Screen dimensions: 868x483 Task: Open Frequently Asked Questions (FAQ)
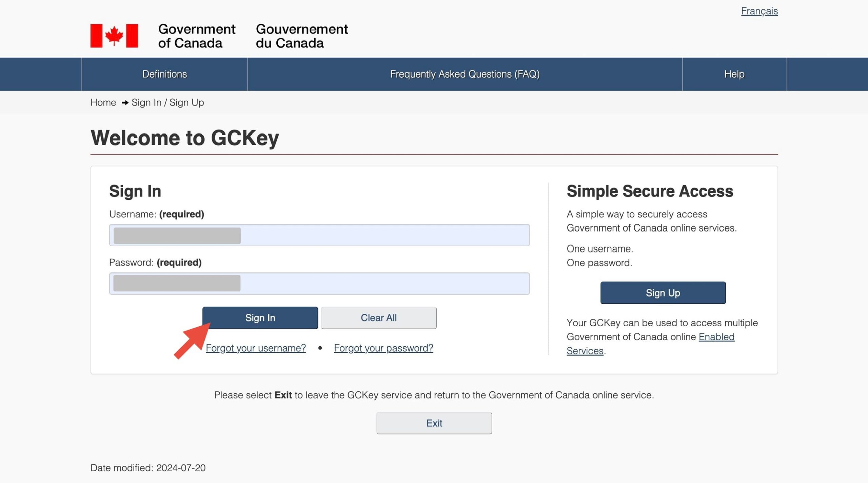point(465,74)
